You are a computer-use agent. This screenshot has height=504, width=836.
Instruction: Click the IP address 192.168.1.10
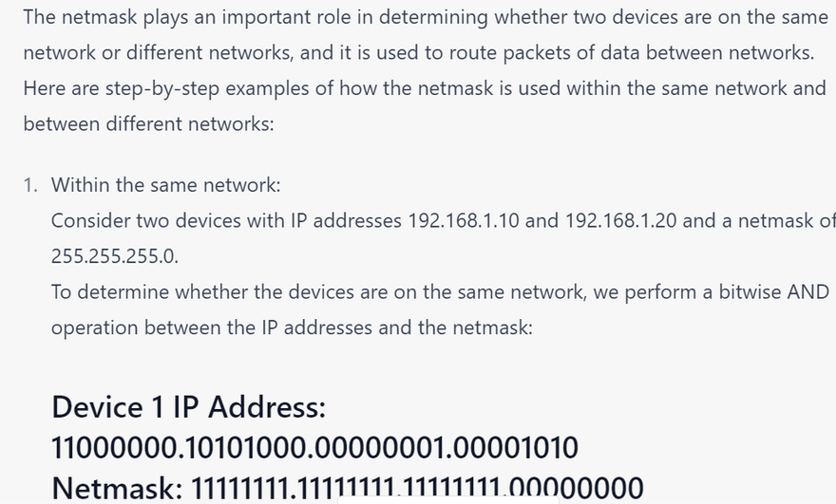pos(463,221)
